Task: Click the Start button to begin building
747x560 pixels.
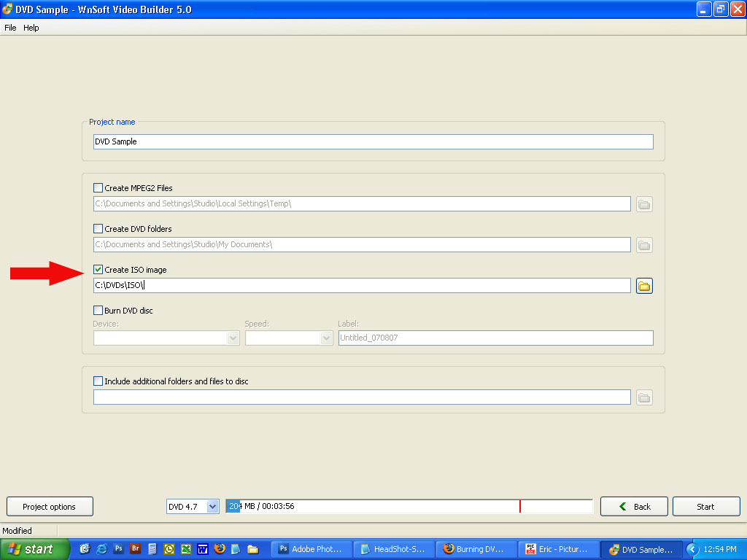Action: pyautogui.click(x=706, y=507)
